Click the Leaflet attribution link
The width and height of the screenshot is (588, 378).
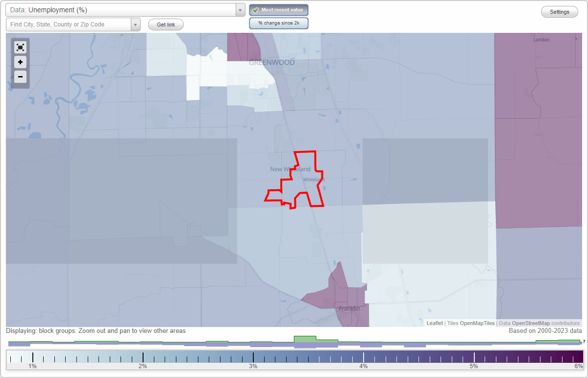coord(435,323)
